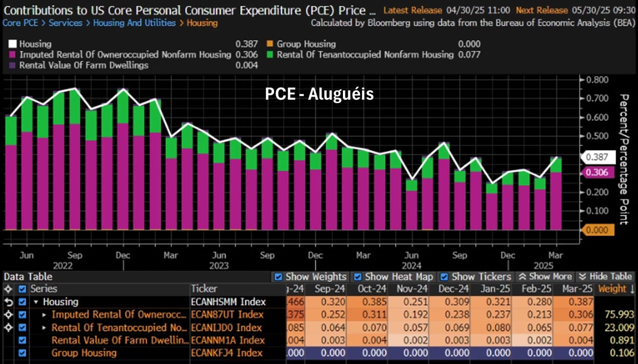Click the Nov-24 column header
Image resolution: width=638 pixels, height=364 pixels.
coord(413,289)
